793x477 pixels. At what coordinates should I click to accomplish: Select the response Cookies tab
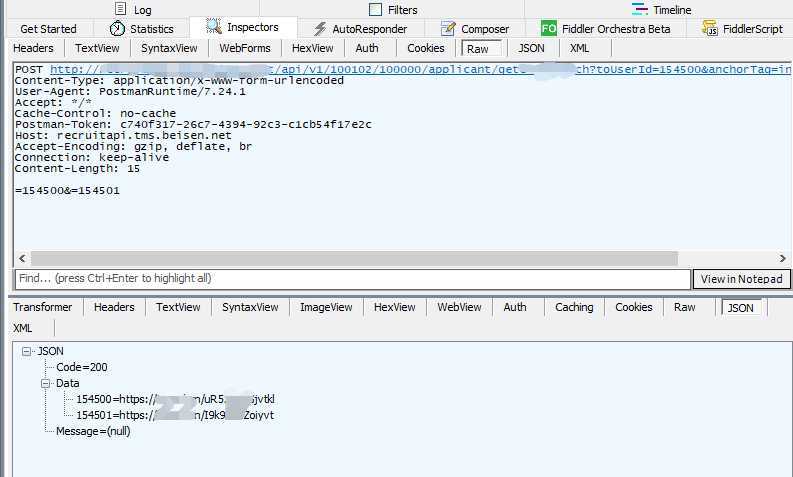(x=634, y=308)
